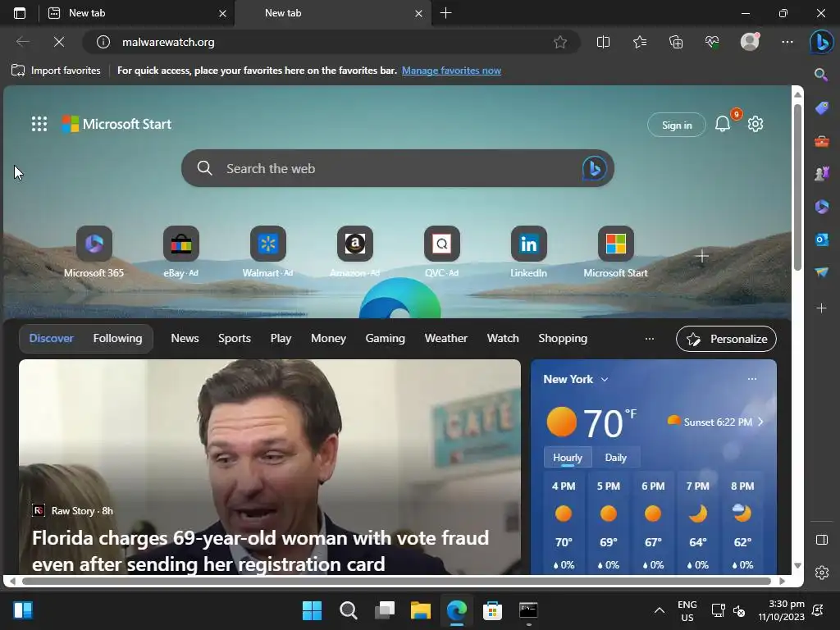Click Bing icon in search box
Screen dimensions: 840x630
[594, 168]
